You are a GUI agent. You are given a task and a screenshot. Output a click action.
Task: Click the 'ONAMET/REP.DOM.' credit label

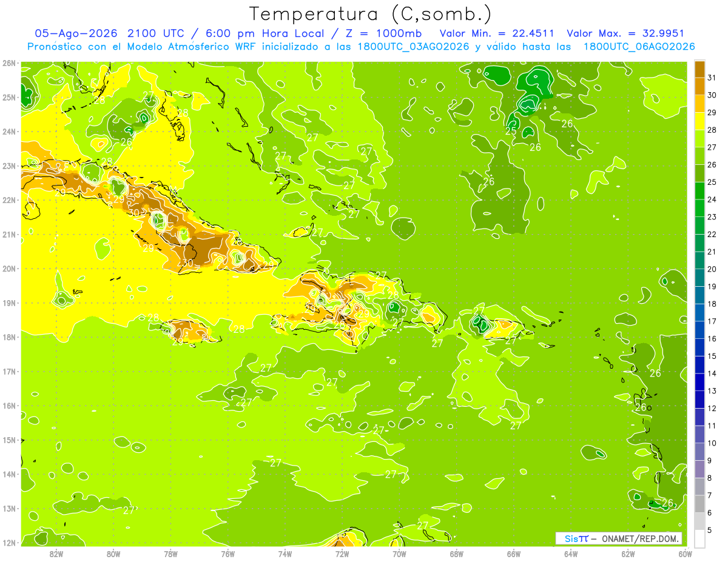point(641,538)
